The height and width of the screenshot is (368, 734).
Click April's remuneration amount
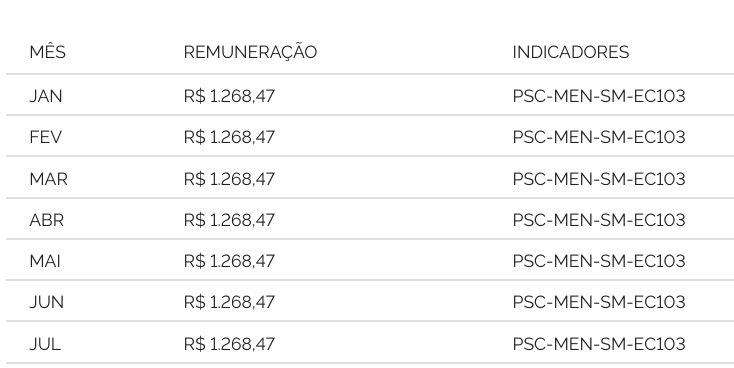(229, 220)
